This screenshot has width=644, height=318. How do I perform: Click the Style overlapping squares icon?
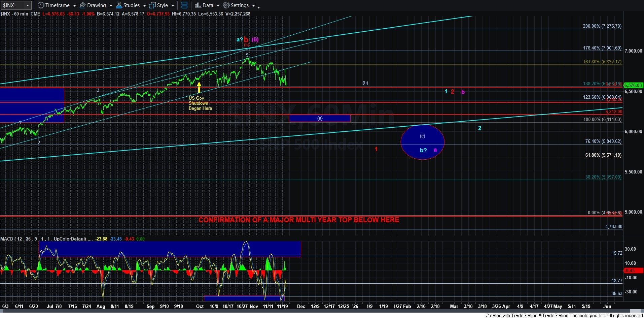152,5
